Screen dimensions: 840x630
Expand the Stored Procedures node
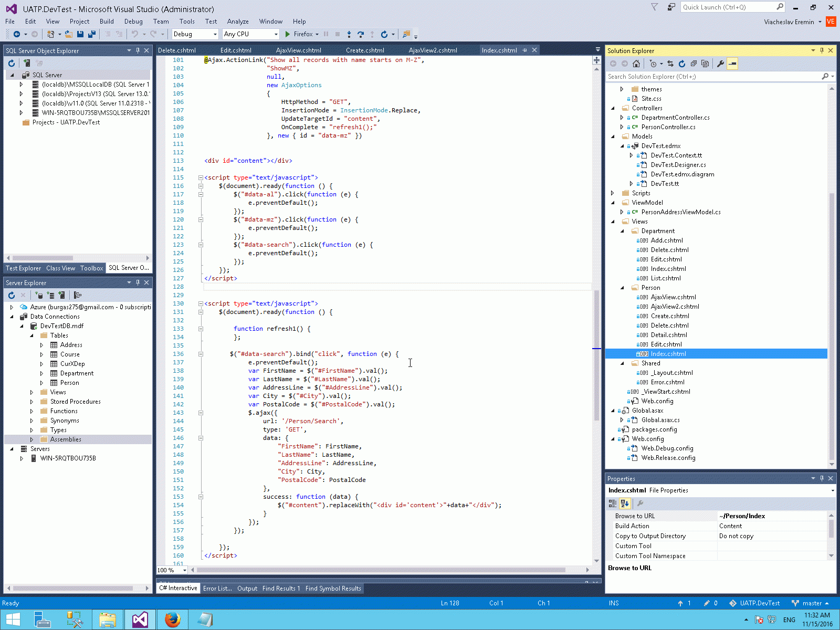31,402
